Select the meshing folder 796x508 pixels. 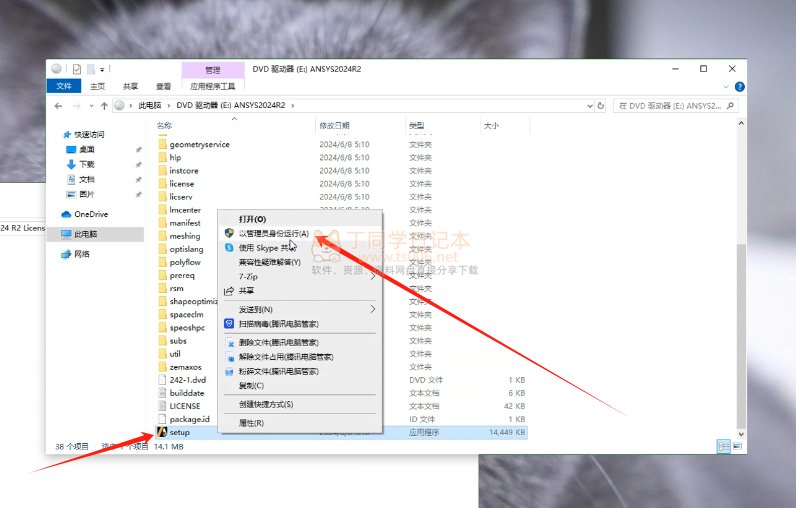click(185, 236)
